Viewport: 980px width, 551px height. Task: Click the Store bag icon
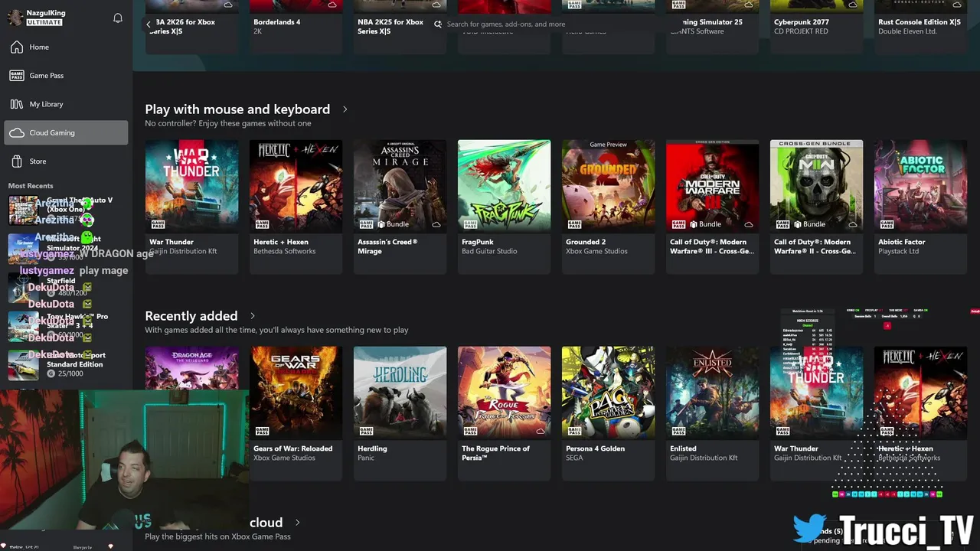(x=17, y=161)
